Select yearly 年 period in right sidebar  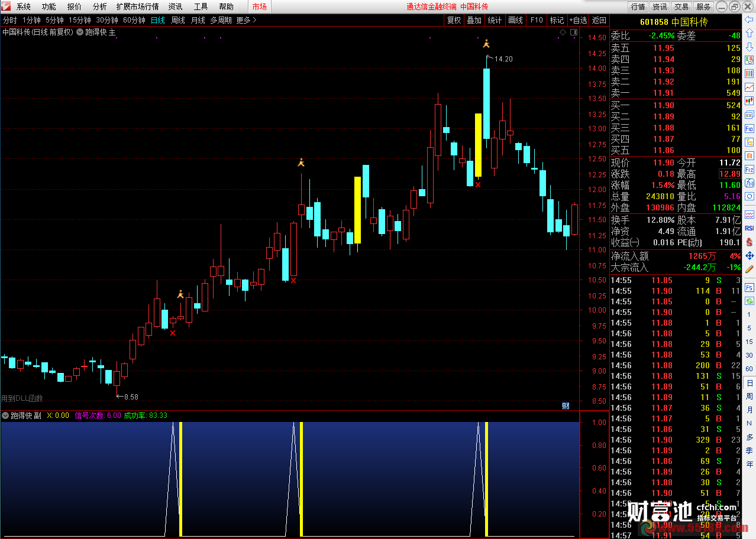coord(749,465)
